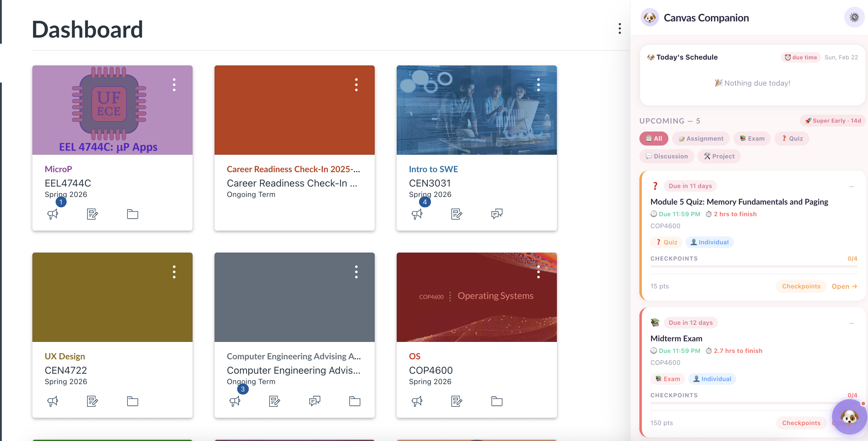Open Computer Engineering Advising discussions icon
The width and height of the screenshot is (868, 441).
pos(315,401)
